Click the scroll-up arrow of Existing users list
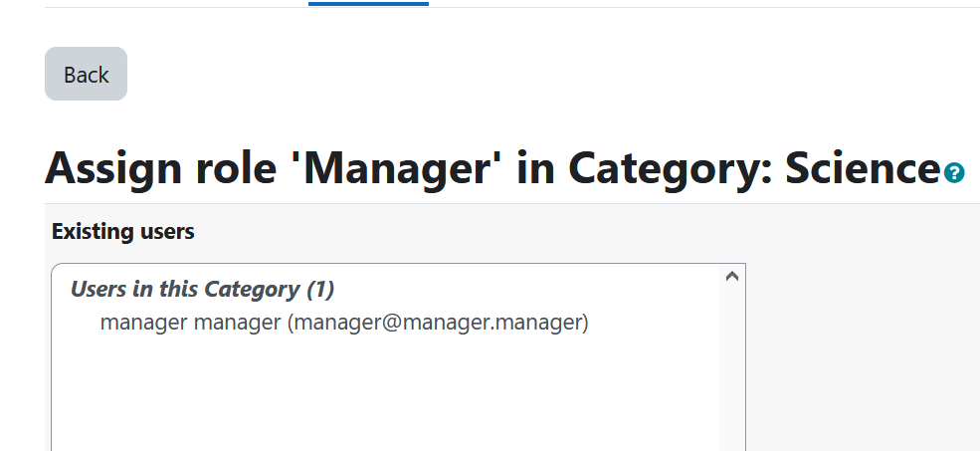 tap(732, 276)
